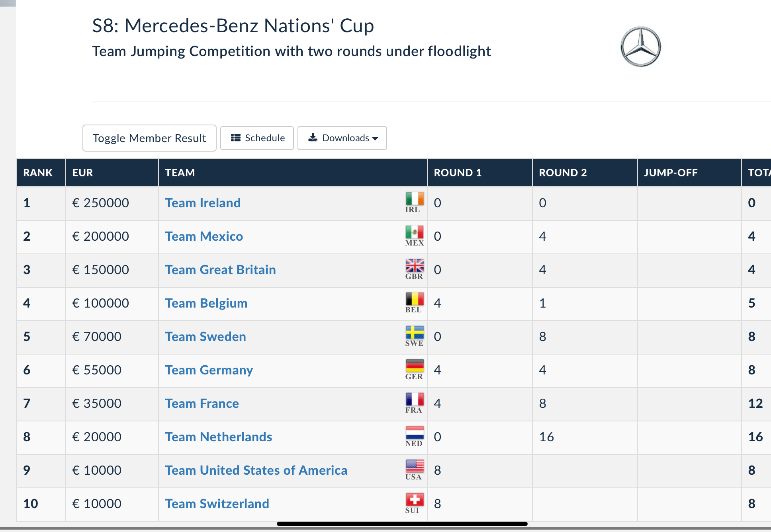Click the Great Britain flag icon
Viewport: 771px width, 532px height.
coord(415,265)
